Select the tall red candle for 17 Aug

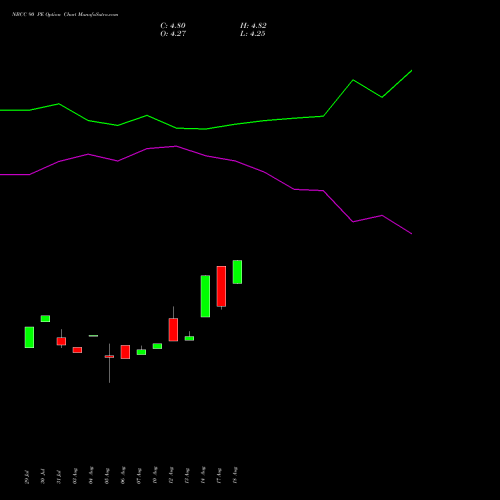221,286
